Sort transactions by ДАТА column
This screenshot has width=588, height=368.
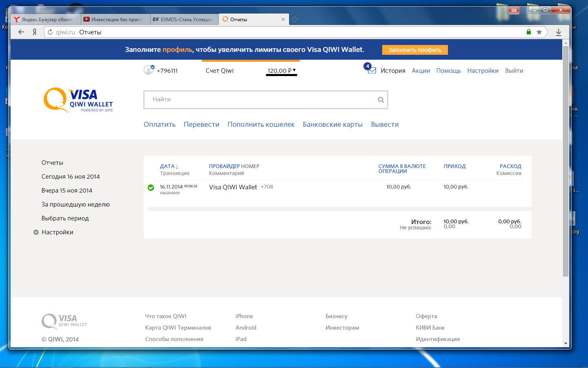click(x=169, y=166)
